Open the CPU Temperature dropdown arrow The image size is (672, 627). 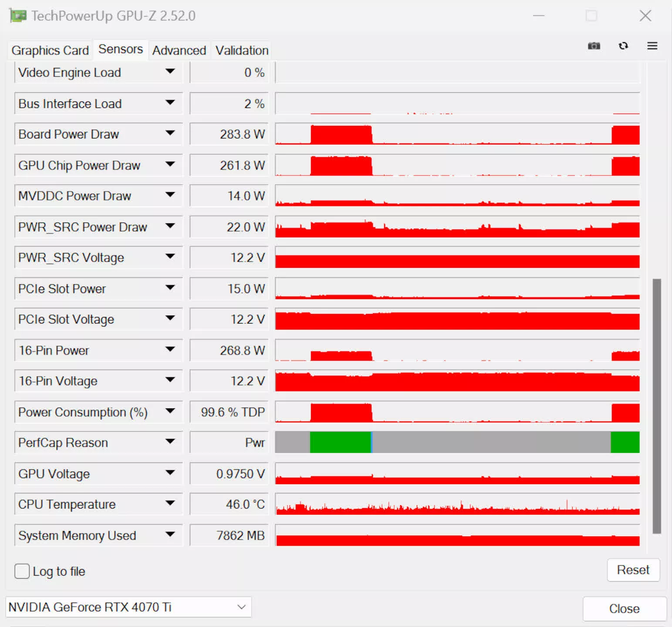click(170, 504)
